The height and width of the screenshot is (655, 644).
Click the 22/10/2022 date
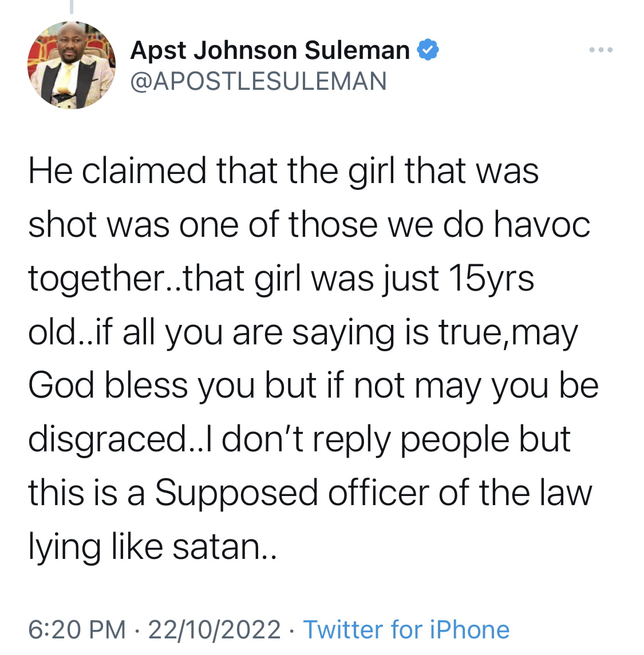tap(215, 629)
